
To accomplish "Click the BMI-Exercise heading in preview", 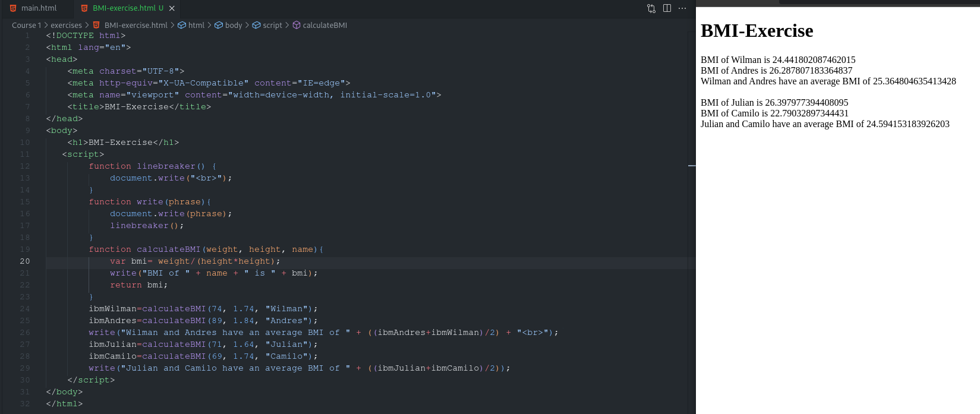I will pos(757,31).
